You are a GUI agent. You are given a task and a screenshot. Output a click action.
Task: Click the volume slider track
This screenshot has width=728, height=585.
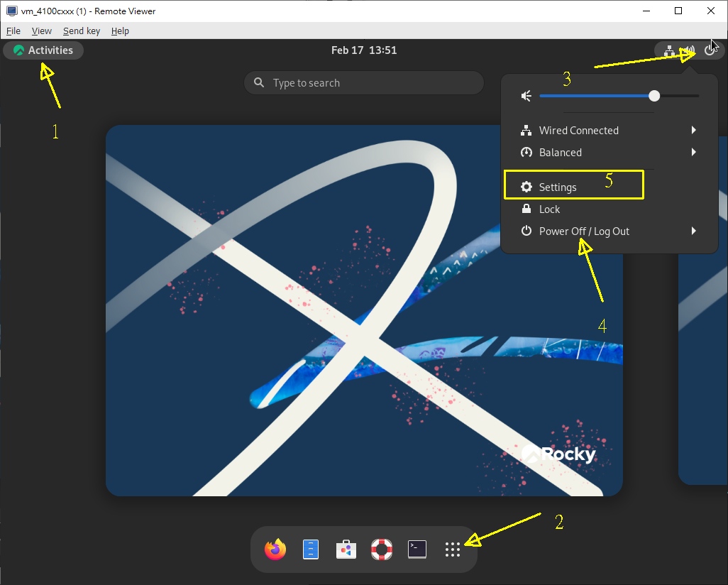click(x=596, y=96)
